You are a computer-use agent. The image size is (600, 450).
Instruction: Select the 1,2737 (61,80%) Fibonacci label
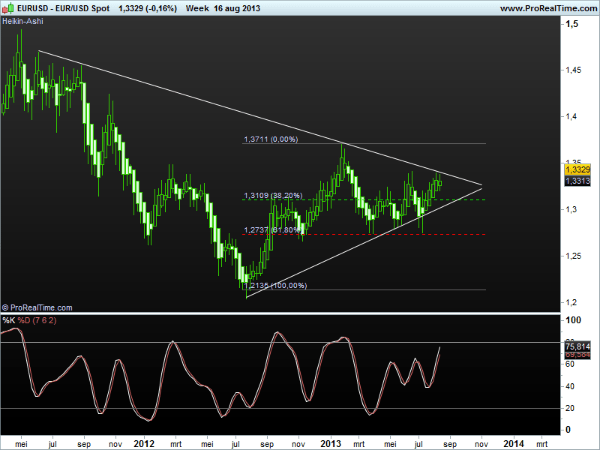click(272, 230)
